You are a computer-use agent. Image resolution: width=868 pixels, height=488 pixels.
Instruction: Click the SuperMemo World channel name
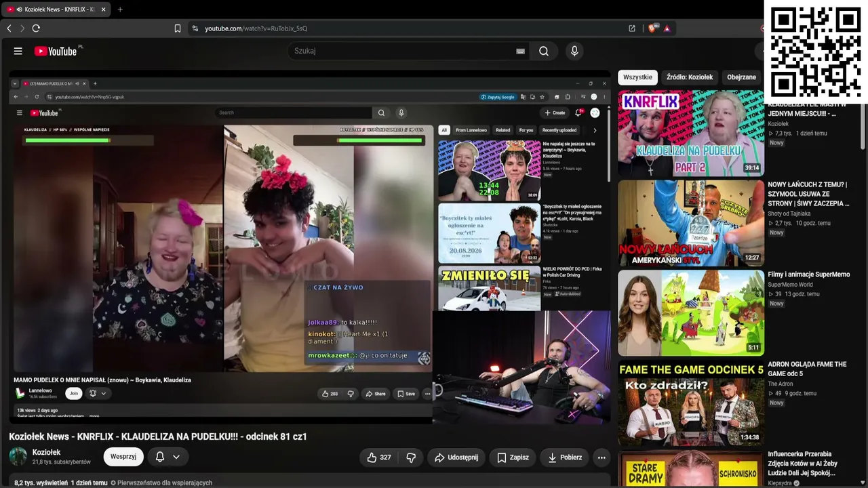tap(790, 285)
